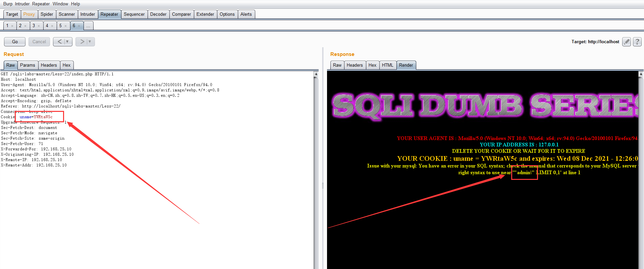Switch to the Proxy tool tab

point(29,14)
